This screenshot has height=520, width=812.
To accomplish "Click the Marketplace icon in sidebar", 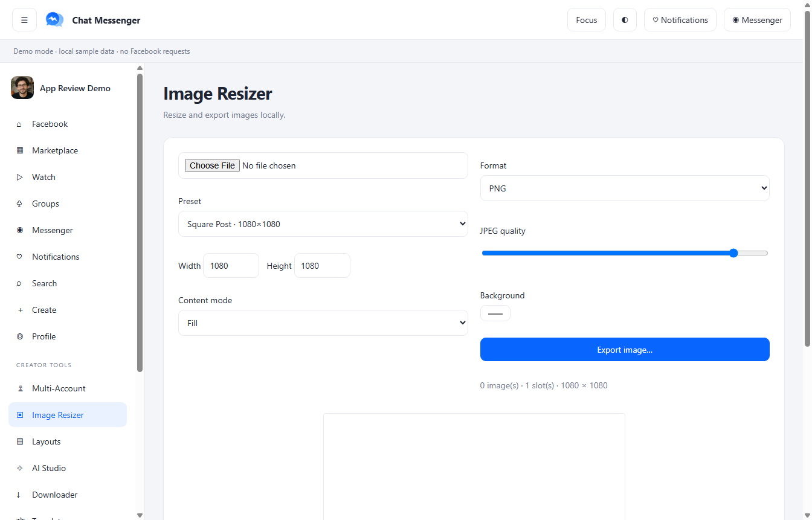I will tap(19, 151).
